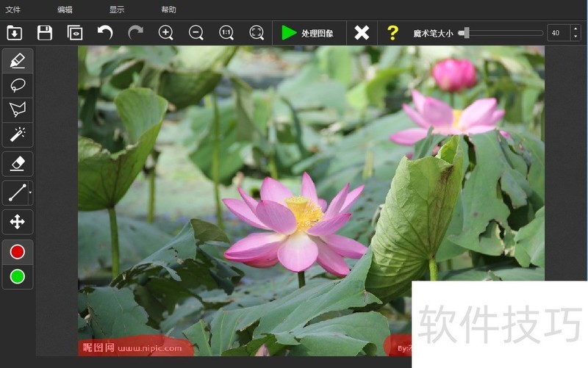Open help with yellow question mark
The width and height of the screenshot is (588, 368).
[392, 33]
